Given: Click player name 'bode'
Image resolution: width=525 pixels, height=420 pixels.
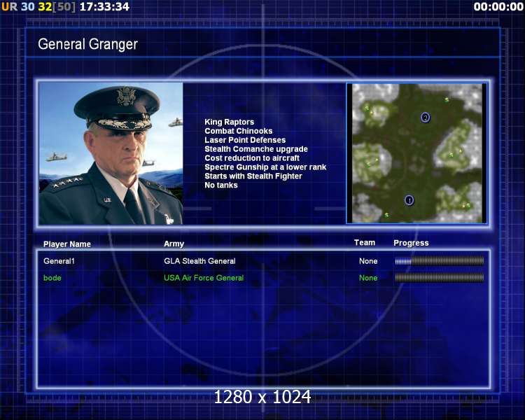Looking at the screenshot, I should 52,278.
